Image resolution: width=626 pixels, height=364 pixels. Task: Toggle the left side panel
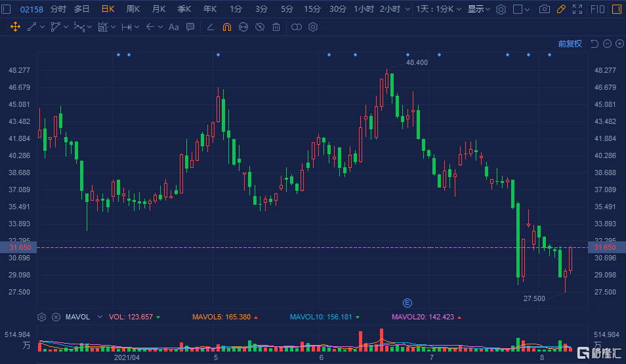click(6, 9)
